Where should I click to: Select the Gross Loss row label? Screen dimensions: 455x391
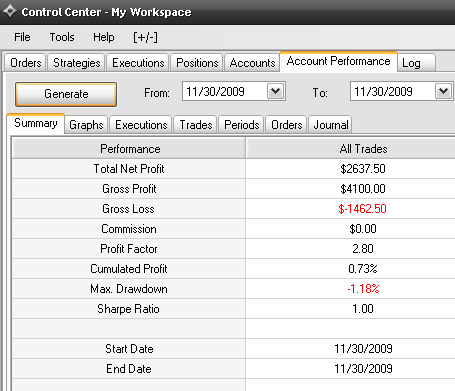tap(128, 209)
